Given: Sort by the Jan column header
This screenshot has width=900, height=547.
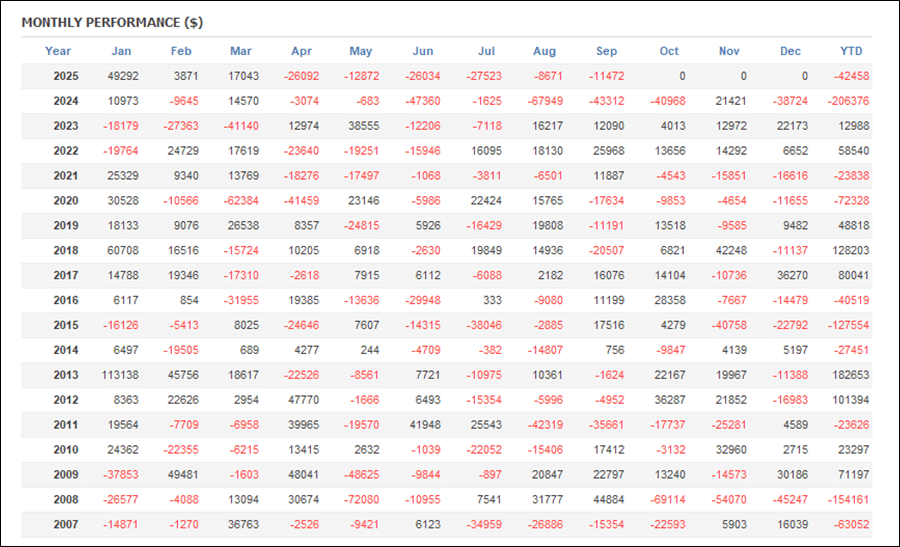Looking at the screenshot, I should 121,51.
